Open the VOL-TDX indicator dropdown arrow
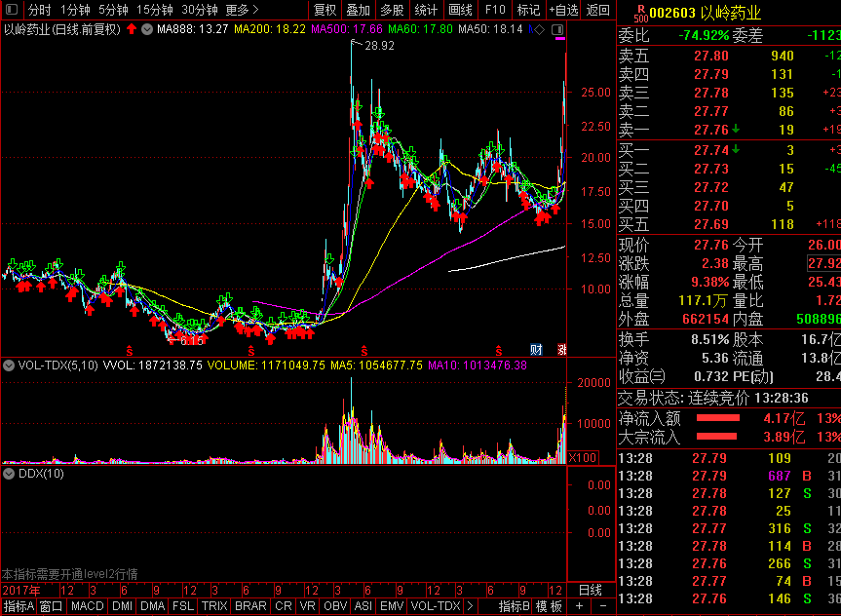This screenshot has height=616, width=841. (8, 366)
